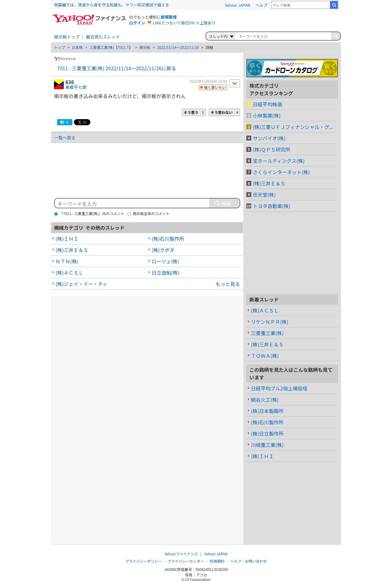Click the Yahoo! JAPAN Finance logo
This screenshot has width=392, height=581.
(x=89, y=20)
